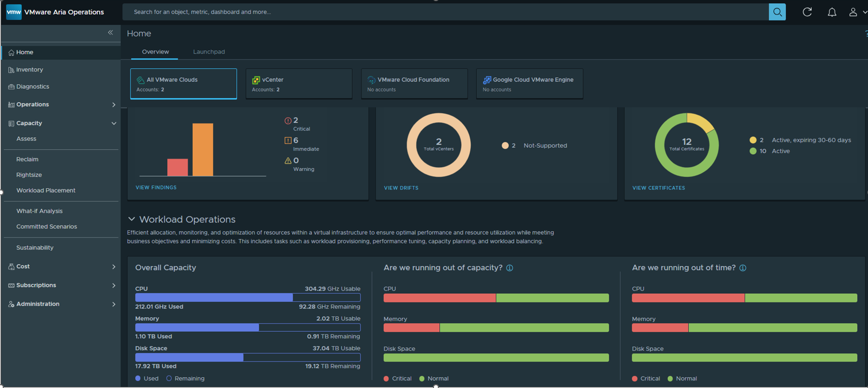Click the red Critical findings bar
The image size is (868, 388).
(177, 167)
